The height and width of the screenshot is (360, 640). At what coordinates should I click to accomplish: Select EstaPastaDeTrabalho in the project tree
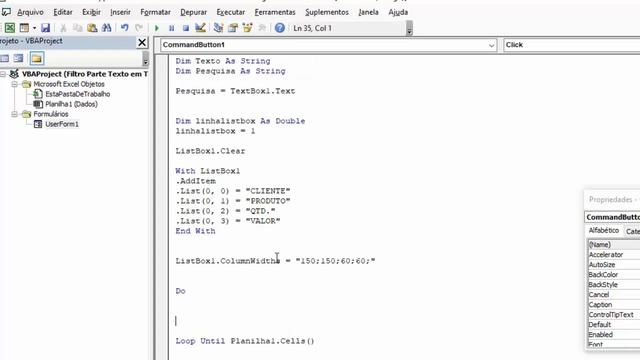coord(78,94)
